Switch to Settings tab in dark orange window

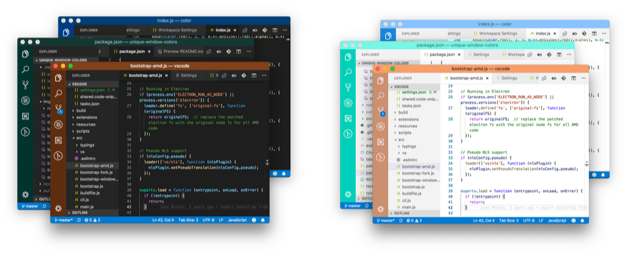pos(189,75)
